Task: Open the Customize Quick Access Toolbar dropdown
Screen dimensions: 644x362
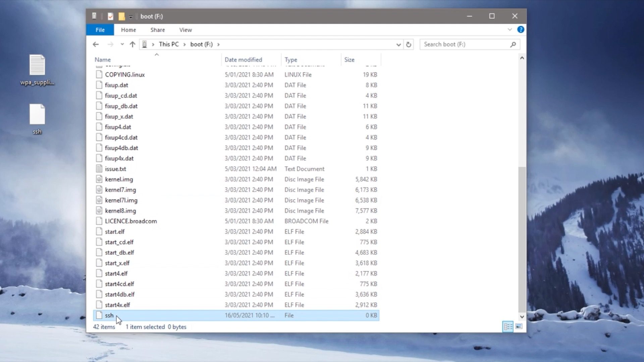Action: point(131,16)
